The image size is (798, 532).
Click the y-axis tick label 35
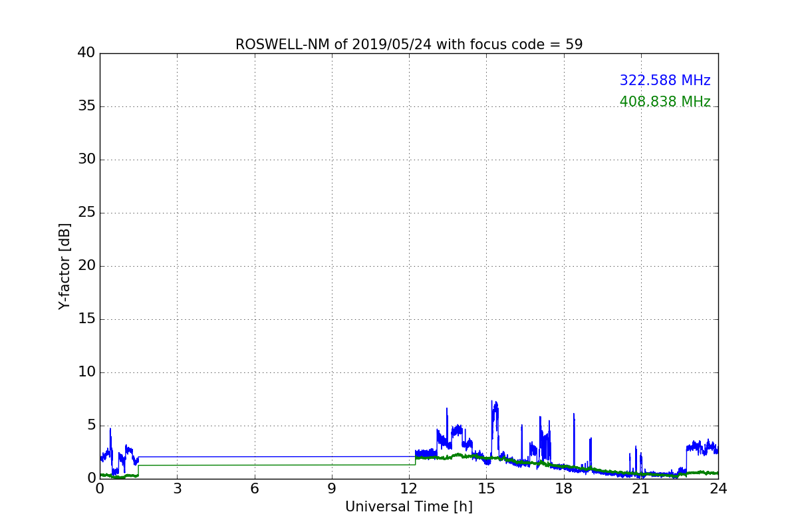[x=86, y=106]
